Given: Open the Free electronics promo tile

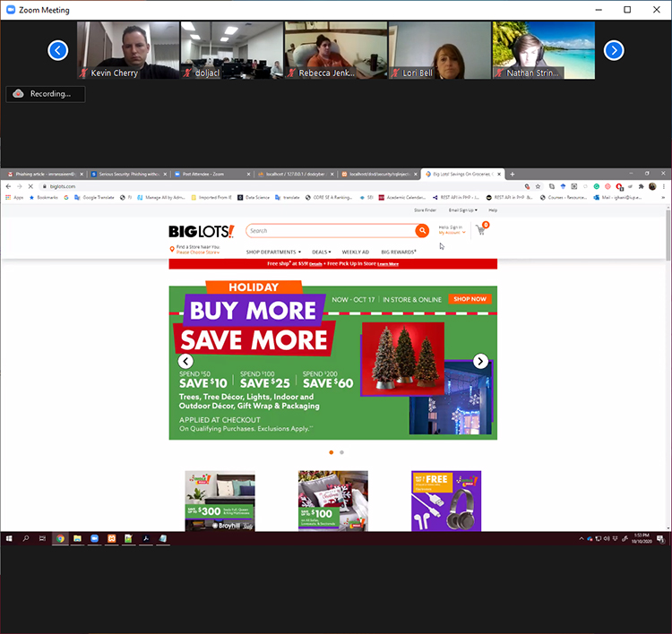Looking at the screenshot, I should coord(446,501).
